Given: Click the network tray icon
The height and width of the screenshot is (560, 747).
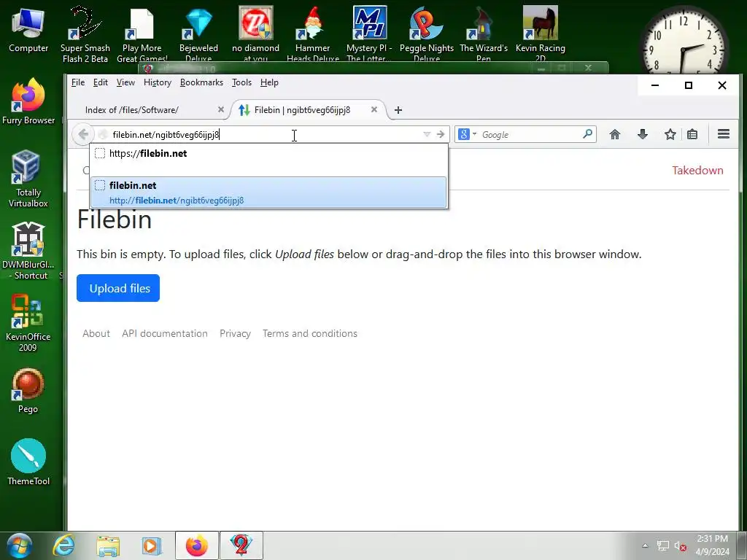Looking at the screenshot, I should 662,545.
